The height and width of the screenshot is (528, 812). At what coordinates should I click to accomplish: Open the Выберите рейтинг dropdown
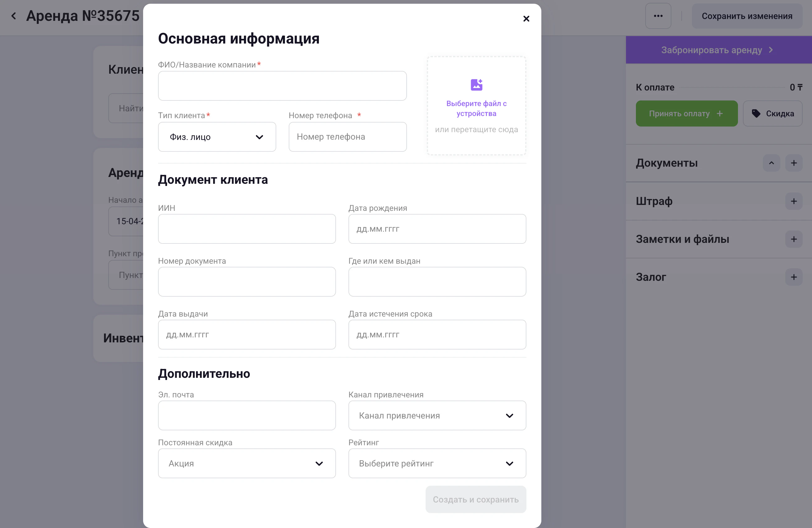pos(437,463)
